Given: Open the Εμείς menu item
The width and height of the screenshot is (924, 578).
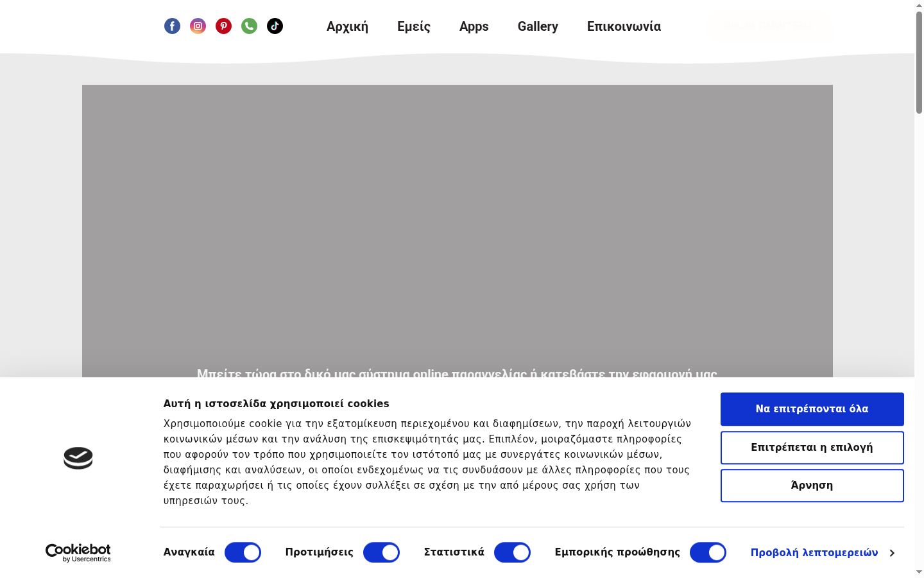Looking at the screenshot, I should pyautogui.click(x=414, y=26).
